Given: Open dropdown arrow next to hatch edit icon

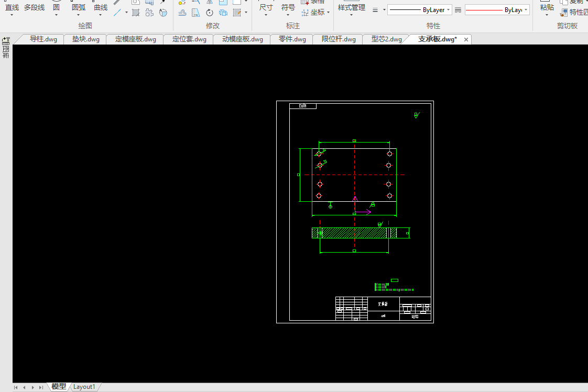Looking at the screenshot, I should click(246, 13).
